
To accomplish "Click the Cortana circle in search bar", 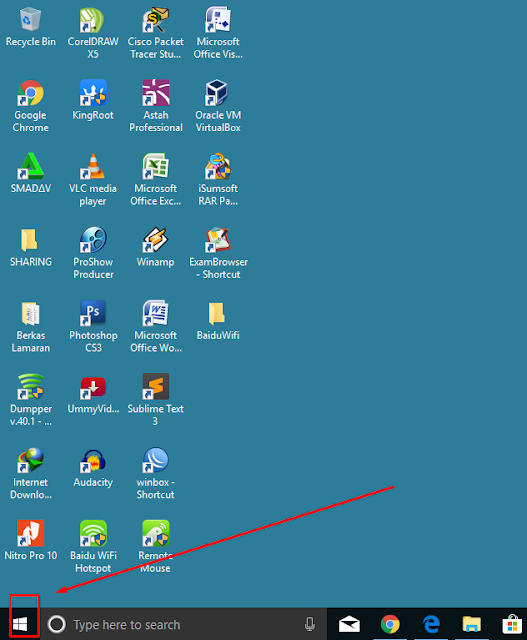I will [x=57, y=624].
